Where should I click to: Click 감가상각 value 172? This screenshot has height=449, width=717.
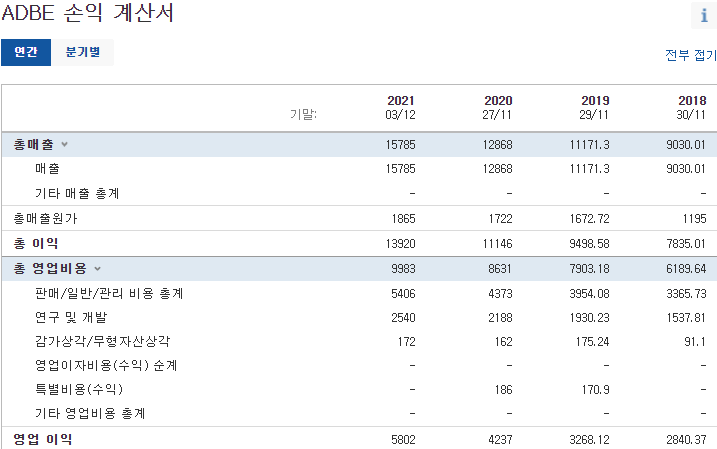tap(407, 342)
